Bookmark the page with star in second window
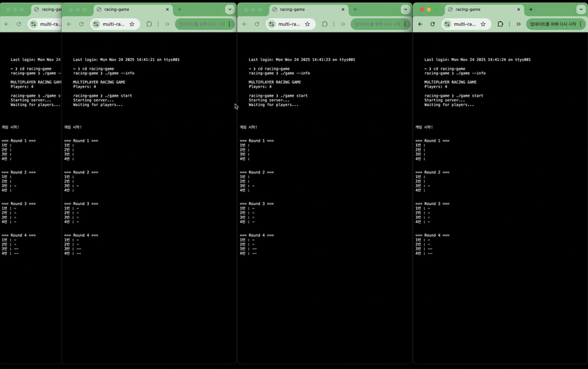 132,24
